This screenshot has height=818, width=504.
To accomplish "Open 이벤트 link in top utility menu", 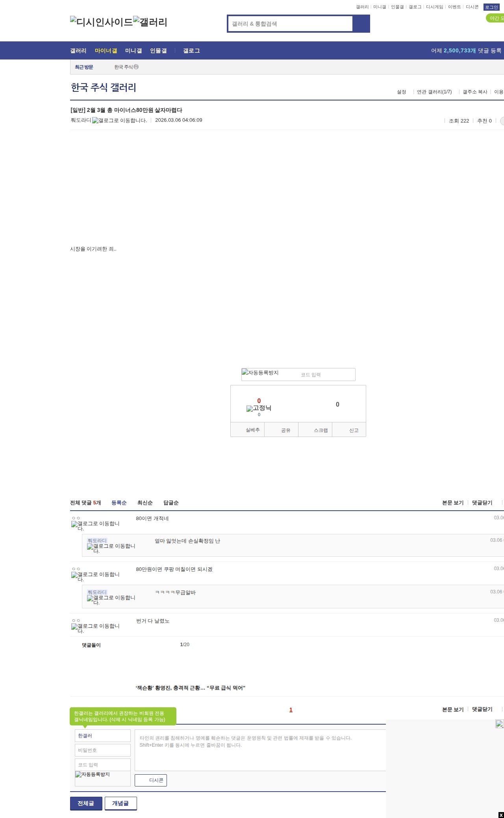I will pos(454,7).
